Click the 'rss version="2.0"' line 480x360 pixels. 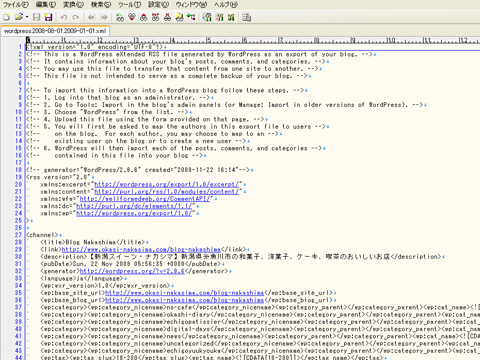[x=58, y=177]
